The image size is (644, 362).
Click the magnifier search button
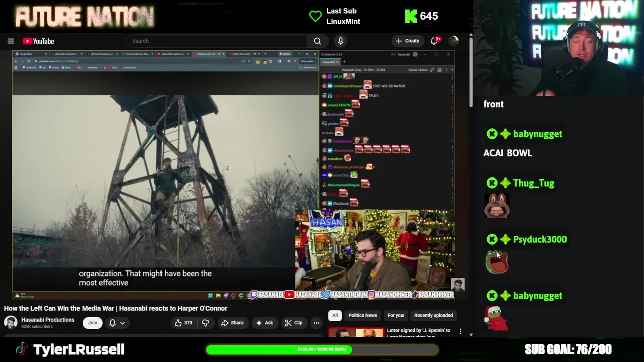point(317,41)
